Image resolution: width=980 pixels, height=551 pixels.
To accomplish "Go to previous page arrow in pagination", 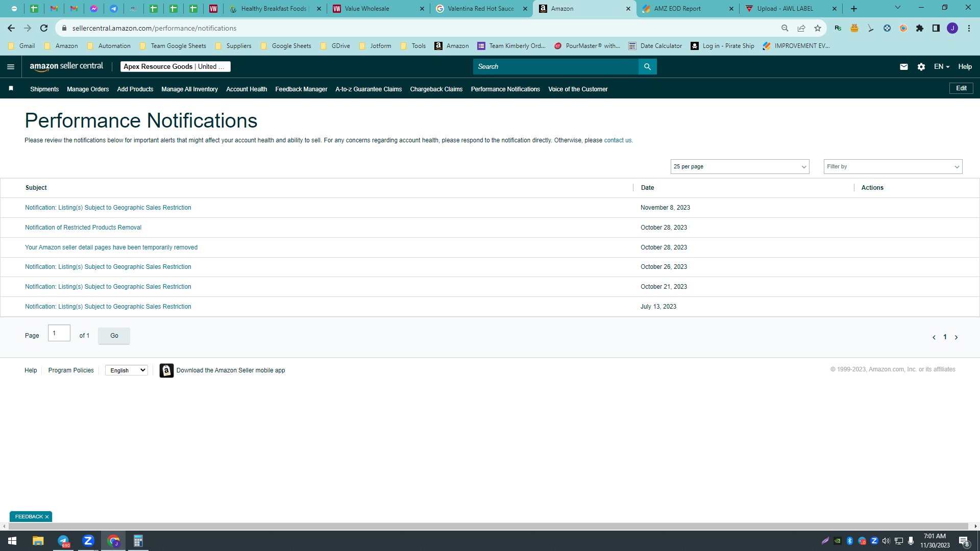I will (x=934, y=337).
